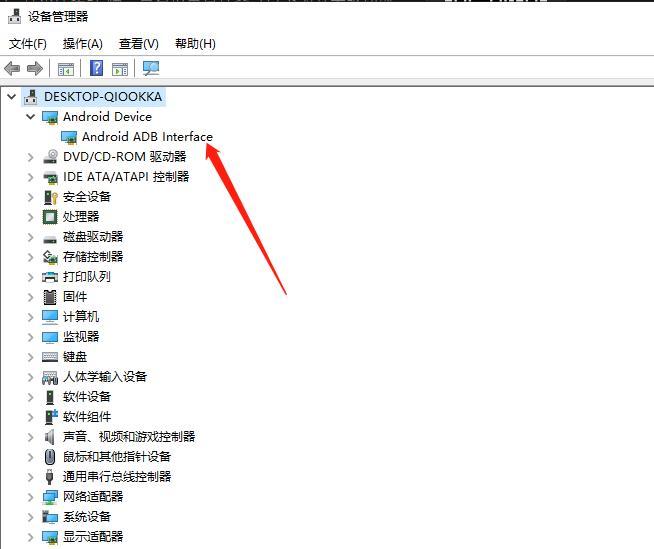The width and height of the screenshot is (654, 549).
Task: Expand the 磁盘驱动器 category
Action: 30,237
